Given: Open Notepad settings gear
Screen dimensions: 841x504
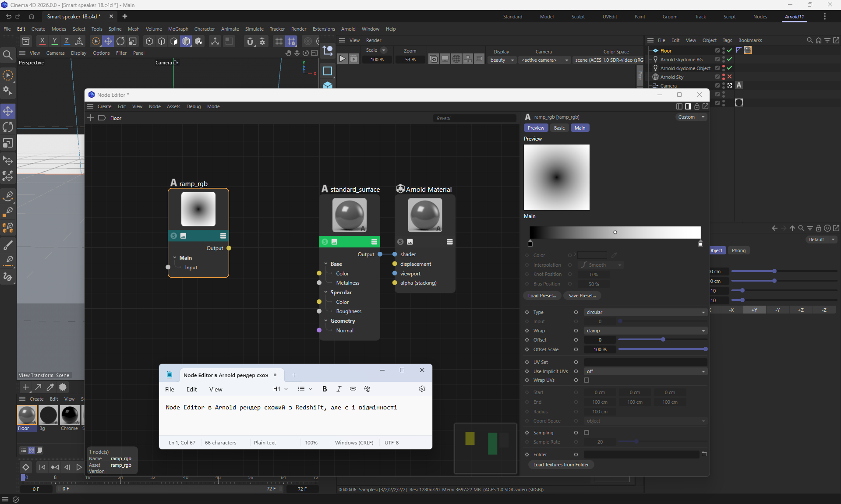Looking at the screenshot, I should coord(422,389).
